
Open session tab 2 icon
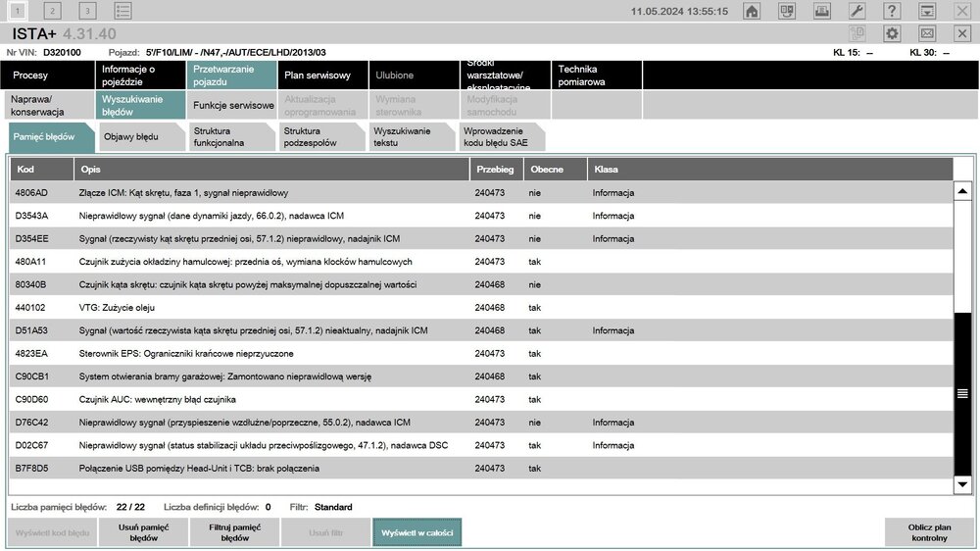pyautogui.click(x=53, y=11)
